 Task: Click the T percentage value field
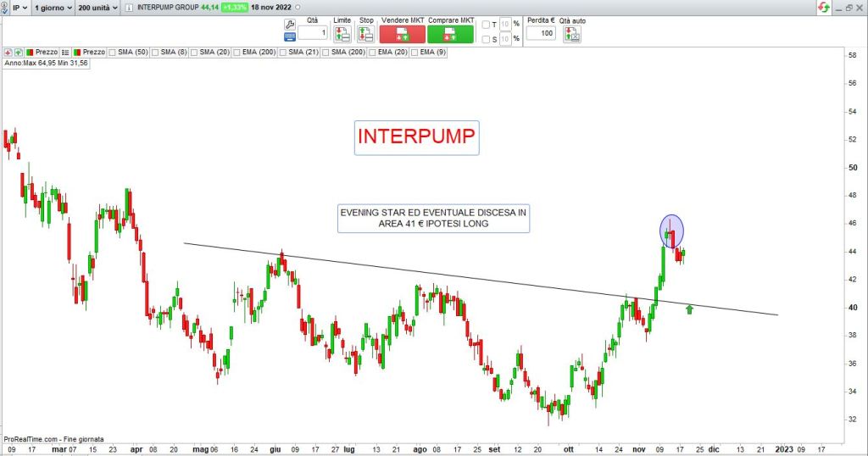505,25
